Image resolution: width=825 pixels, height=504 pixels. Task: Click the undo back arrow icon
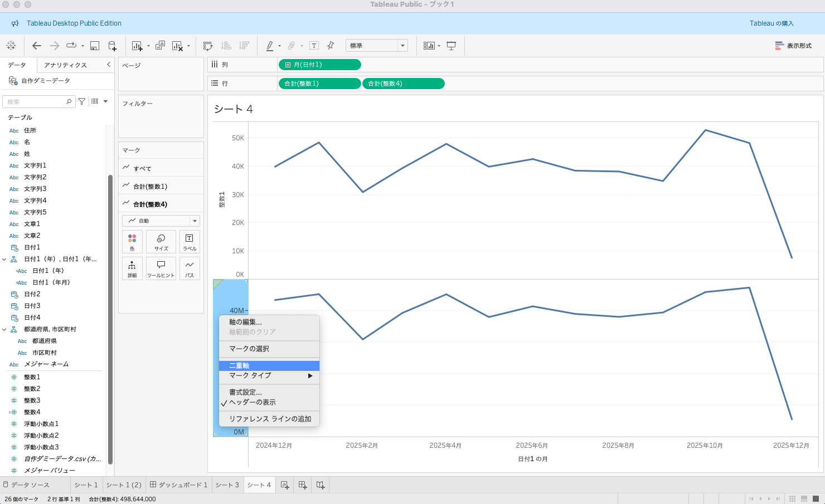coord(37,46)
